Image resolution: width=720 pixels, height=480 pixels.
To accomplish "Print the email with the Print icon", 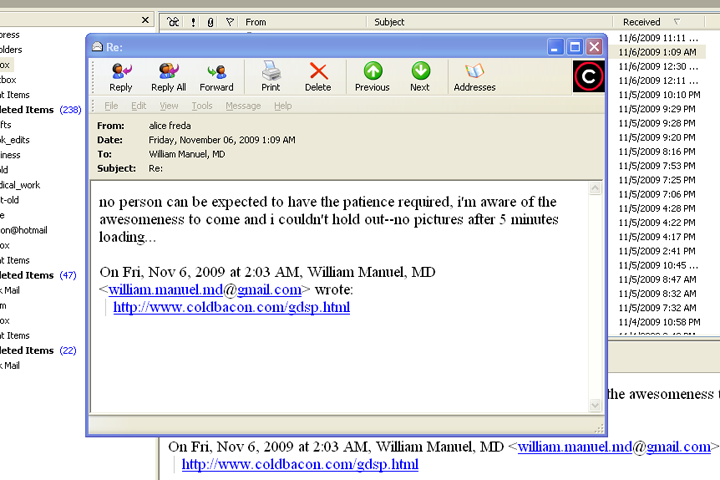I will click(x=271, y=77).
